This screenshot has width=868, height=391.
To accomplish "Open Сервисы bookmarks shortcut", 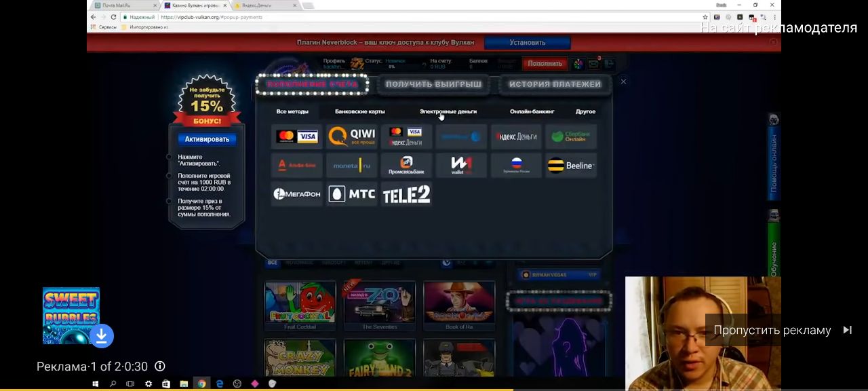I will click(x=104, y=27).
